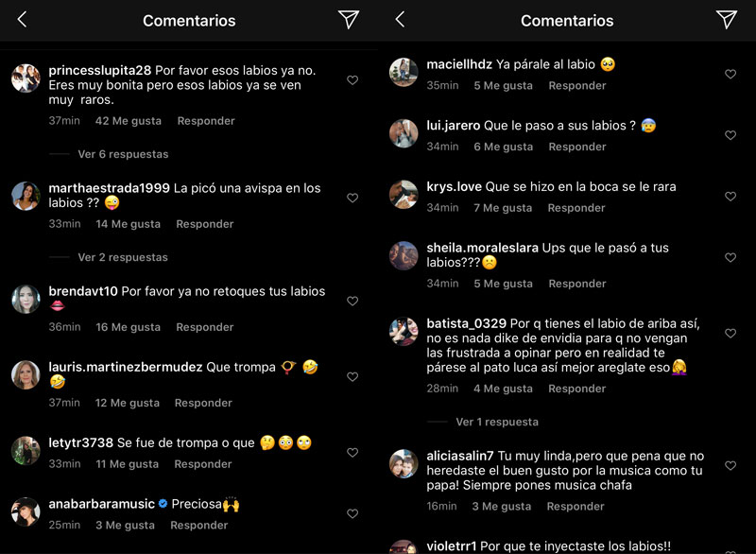Tap heart next to aliciasalin7's comment
The image size is (756, 554).
[x=730, y=465]
